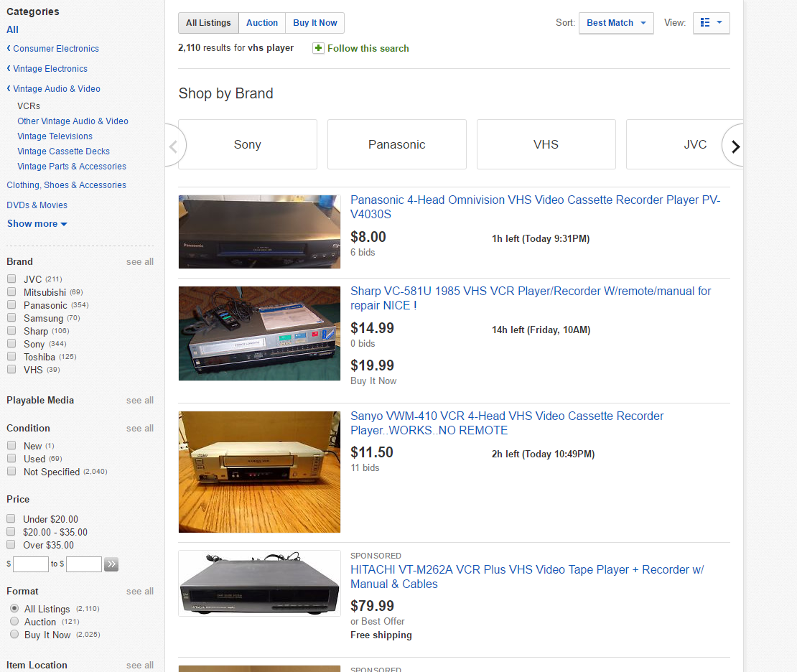Screen dimensions: 797x672
Task: Click the Hitachi VCR listing thumbnail
Action: pos(259,583)
